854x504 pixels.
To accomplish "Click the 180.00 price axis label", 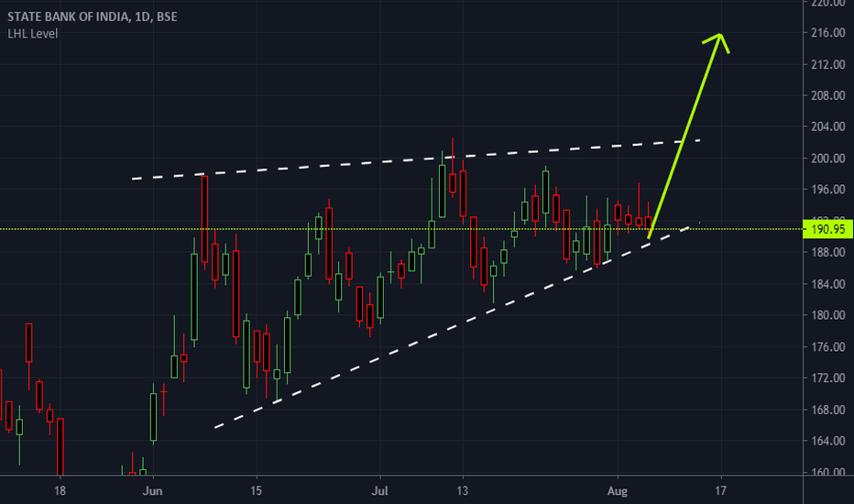I will [827, 315].
